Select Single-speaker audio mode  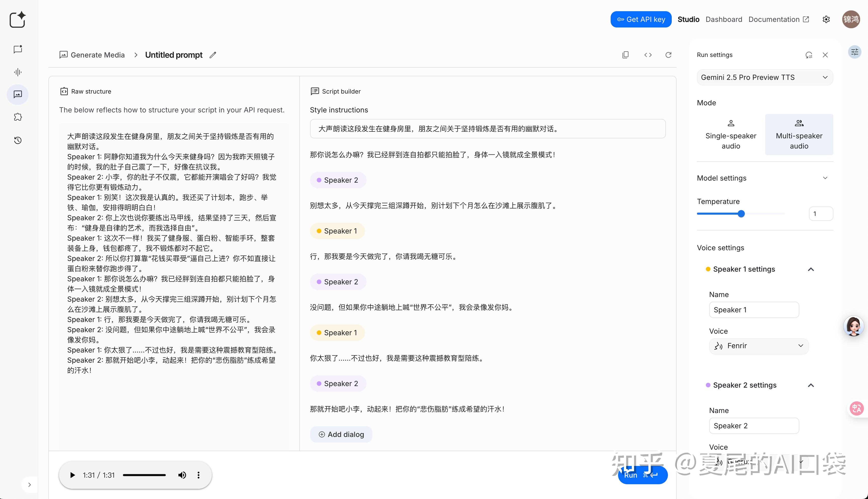pyautogui.click(x=731, y=135)
